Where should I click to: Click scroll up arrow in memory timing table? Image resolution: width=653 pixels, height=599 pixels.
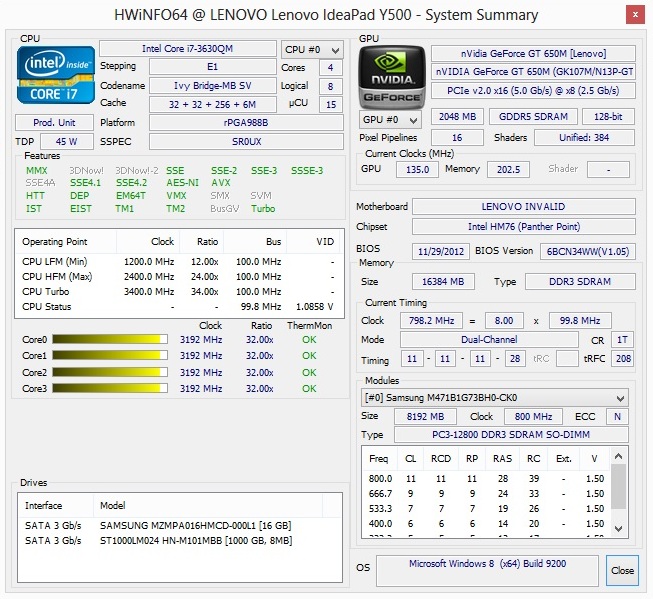618,457
